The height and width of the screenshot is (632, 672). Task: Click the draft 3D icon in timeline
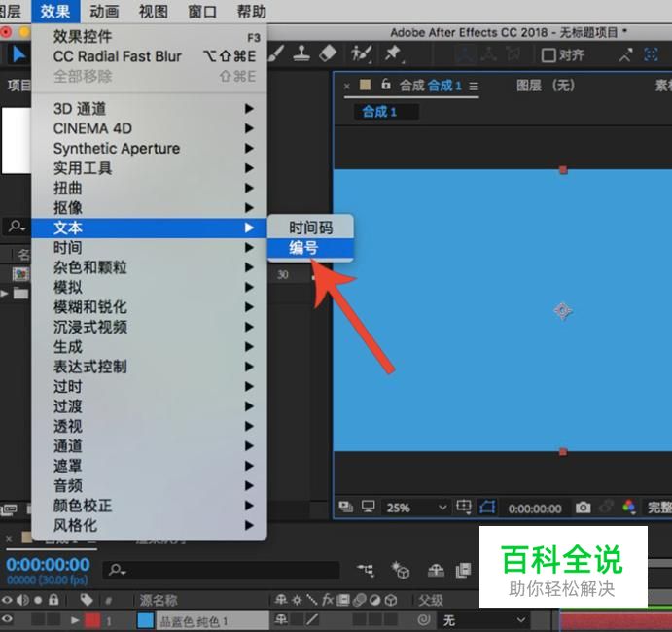(401, 570)
